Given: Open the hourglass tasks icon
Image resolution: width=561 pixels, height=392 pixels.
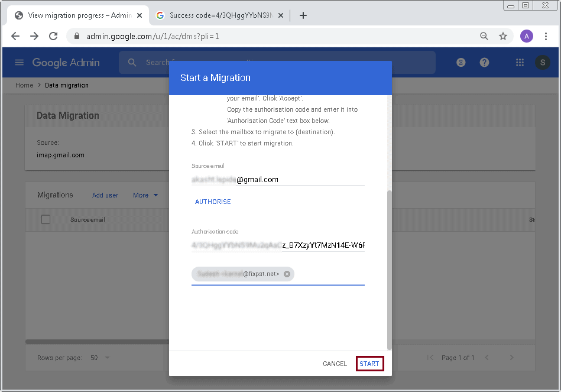Looking at the screenshot, I should [461, 63].
